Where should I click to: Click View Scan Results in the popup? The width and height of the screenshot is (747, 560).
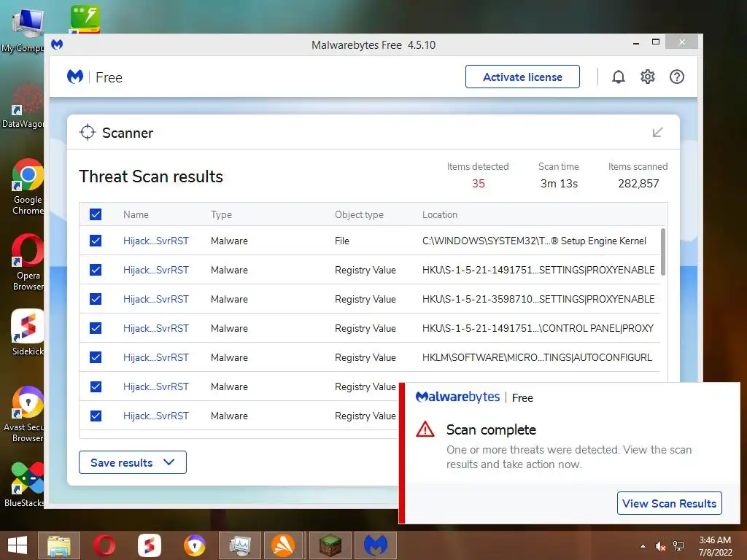[670, 503]
